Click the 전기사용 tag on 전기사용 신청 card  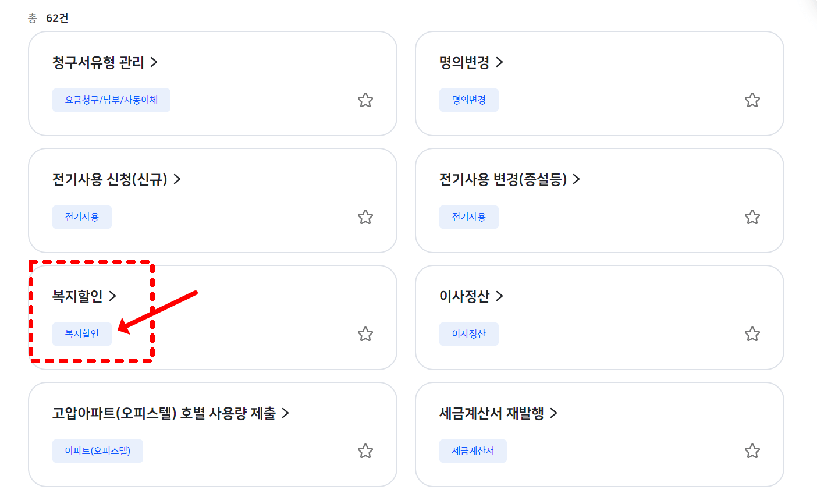81,216
